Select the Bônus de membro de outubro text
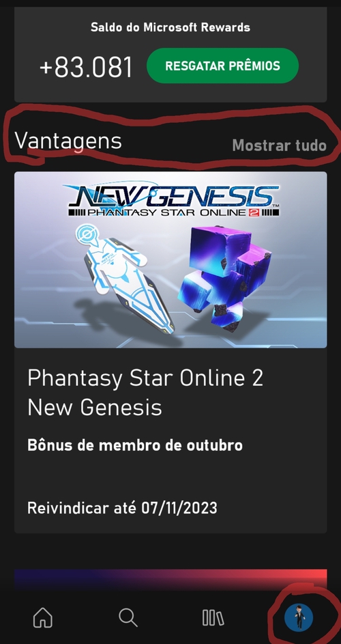This screenshot has width=341, height=644. pyautogui.click(x=135, y=445)
